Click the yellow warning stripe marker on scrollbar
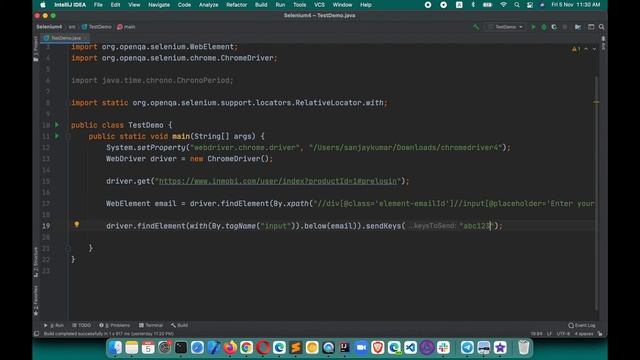The width and height of the screenshot is (640, 360). pos(596,102)
